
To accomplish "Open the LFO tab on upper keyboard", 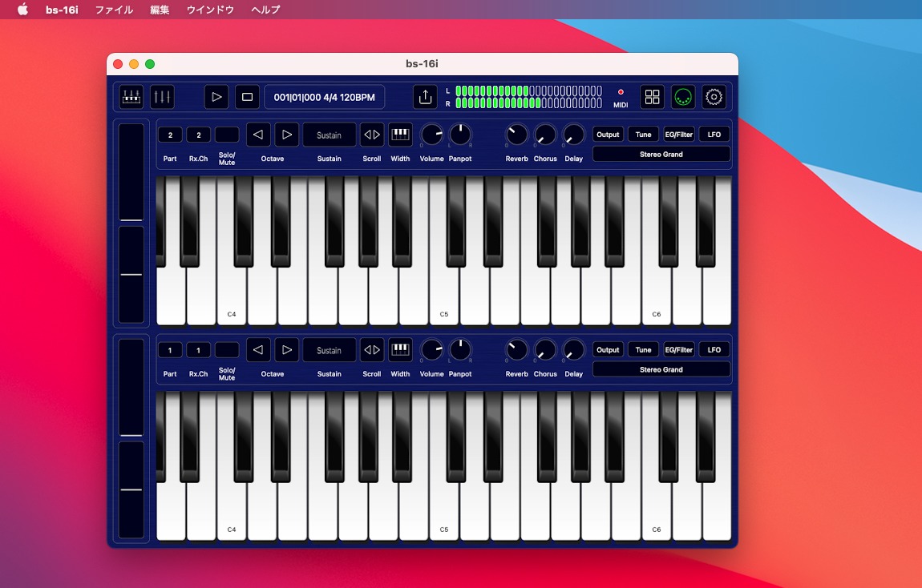I will 714,135.
